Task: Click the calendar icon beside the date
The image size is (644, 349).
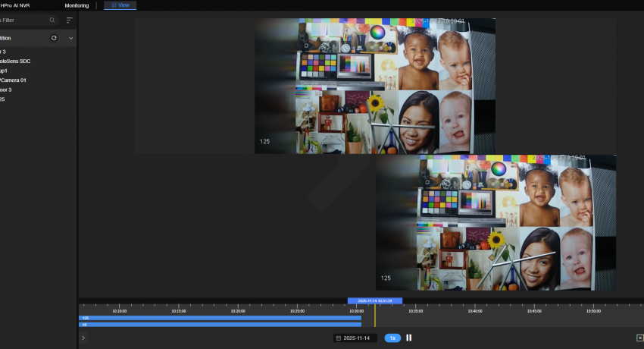Action: (x=339, y=338)
